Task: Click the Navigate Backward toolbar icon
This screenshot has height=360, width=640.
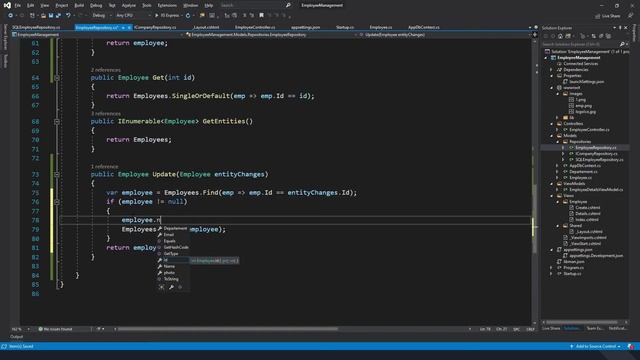Action: coord(10,16)
